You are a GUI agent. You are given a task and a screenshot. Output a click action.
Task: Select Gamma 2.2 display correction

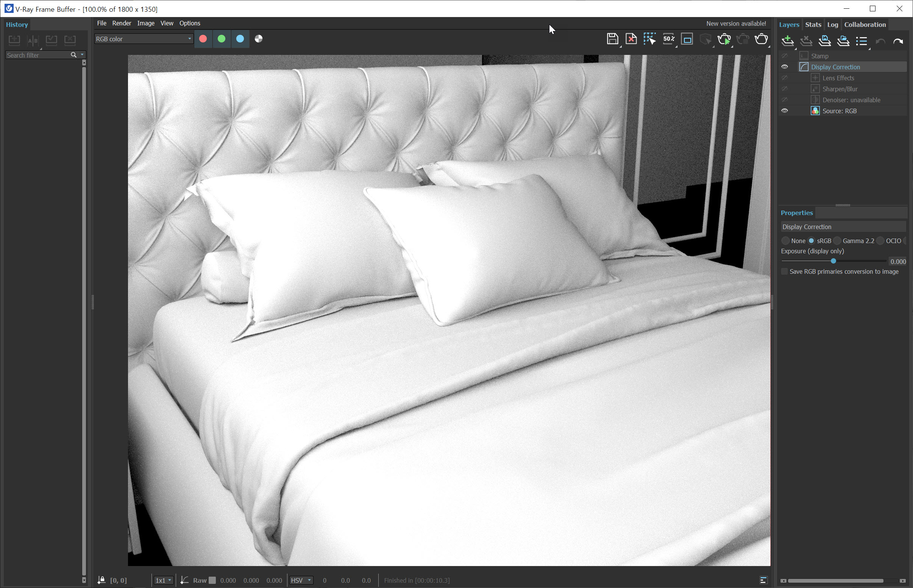838,241
